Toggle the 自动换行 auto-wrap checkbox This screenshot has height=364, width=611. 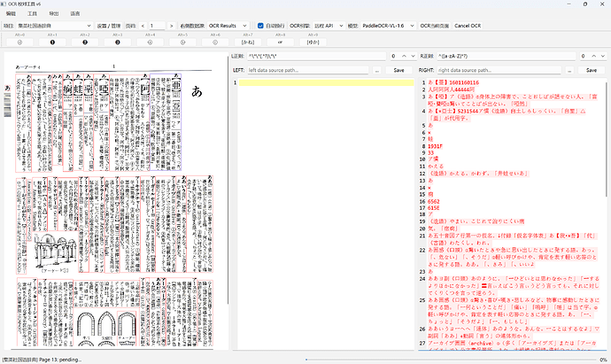point(260,26)
